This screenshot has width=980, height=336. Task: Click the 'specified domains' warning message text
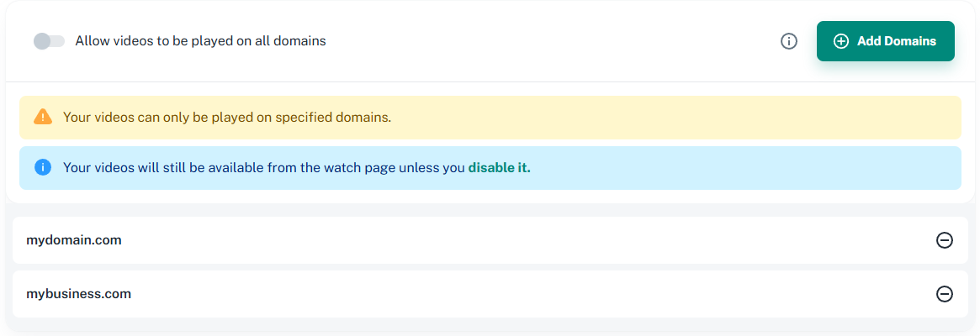(x=227, y=117)
